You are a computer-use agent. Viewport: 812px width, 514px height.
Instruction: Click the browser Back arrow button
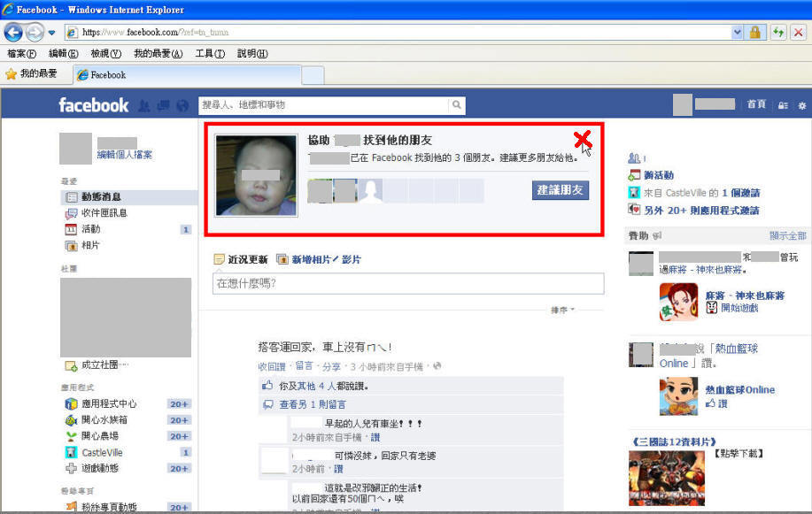[13, 33]
